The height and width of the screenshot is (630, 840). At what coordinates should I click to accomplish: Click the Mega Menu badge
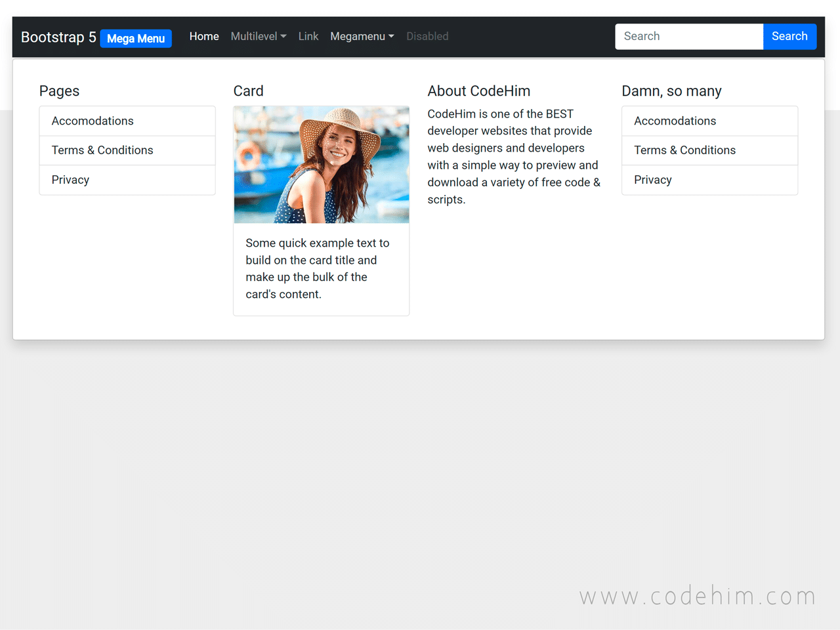coord(136,38)
